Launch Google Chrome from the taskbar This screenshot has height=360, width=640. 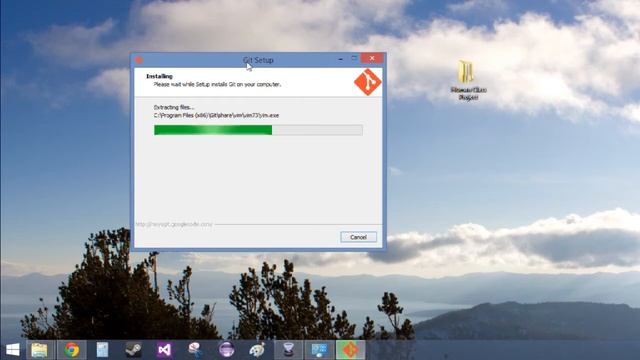[x=71, y=350]
